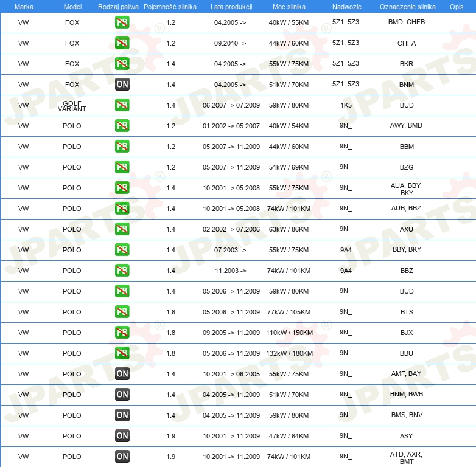Click petrol icon in POLO 9A4 BBY, BKY row
The image size is (476, 467).
click(x=122, y=249)
